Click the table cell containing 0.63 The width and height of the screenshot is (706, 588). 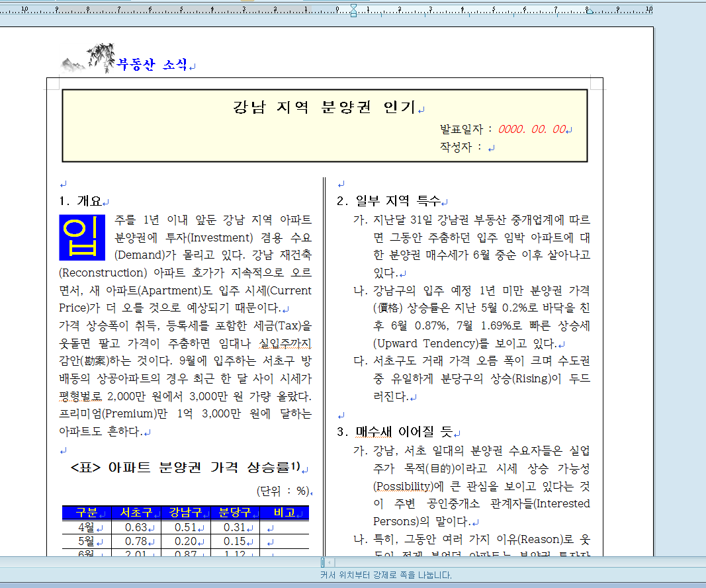(x=136, y=527)
